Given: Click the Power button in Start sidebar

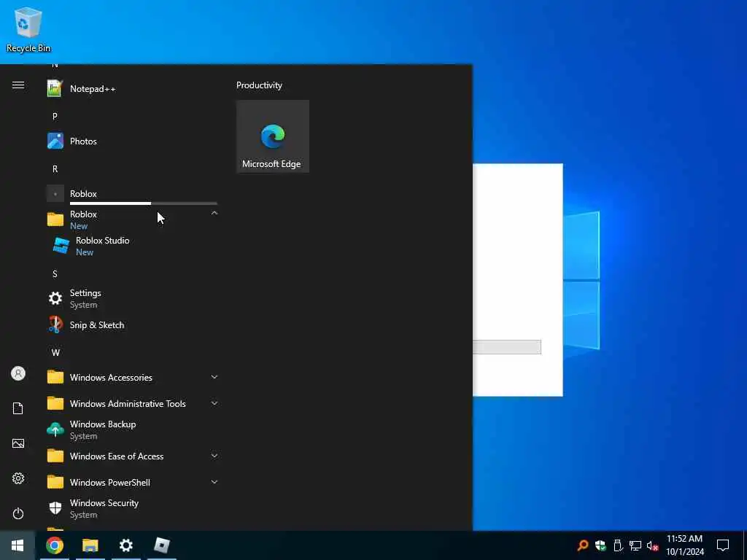Looking at the screenshot, I should coord(18,513).
